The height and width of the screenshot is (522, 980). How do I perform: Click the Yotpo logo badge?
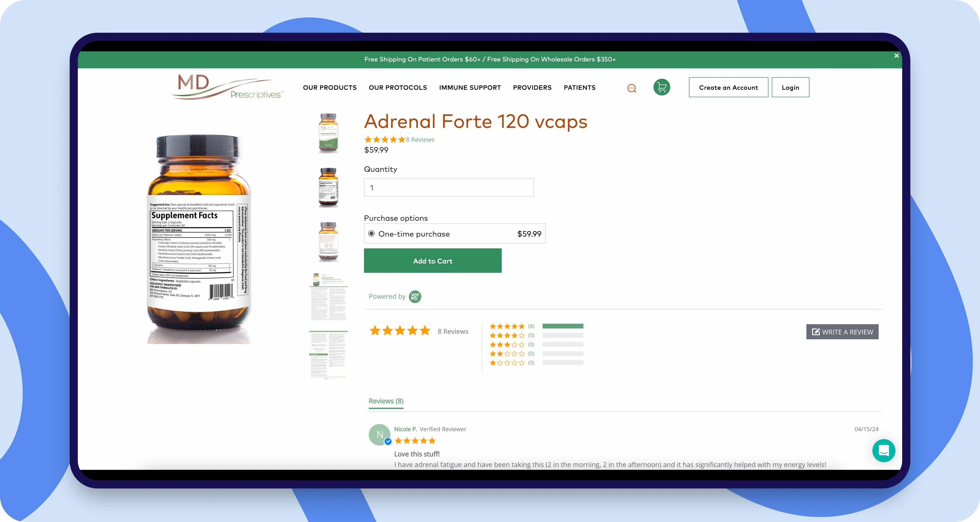[x=415, y=297]
